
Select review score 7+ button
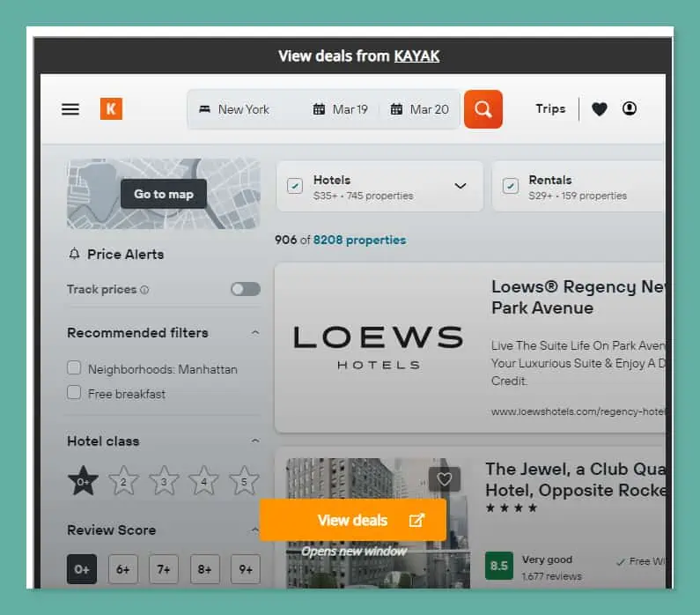pyautogui.click(x=164, y=569)
